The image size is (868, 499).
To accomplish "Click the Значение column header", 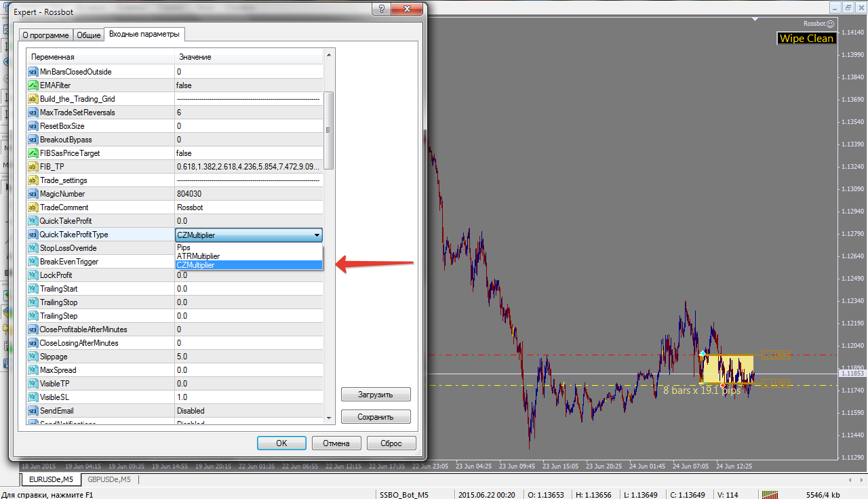I will click(249, 57).
